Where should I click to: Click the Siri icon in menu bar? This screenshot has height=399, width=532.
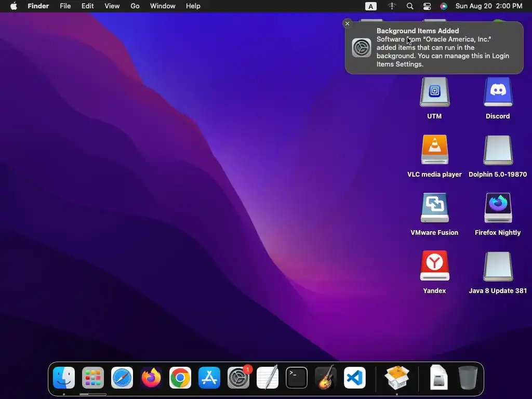click(444, 6)
